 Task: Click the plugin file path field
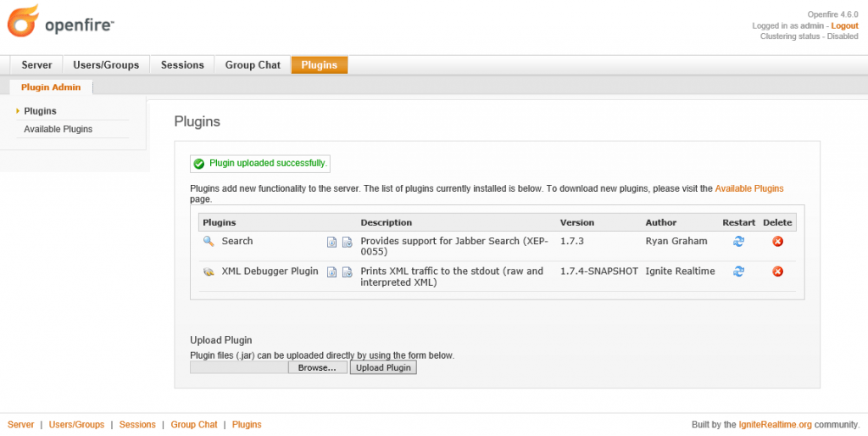(x=238, y=367)
